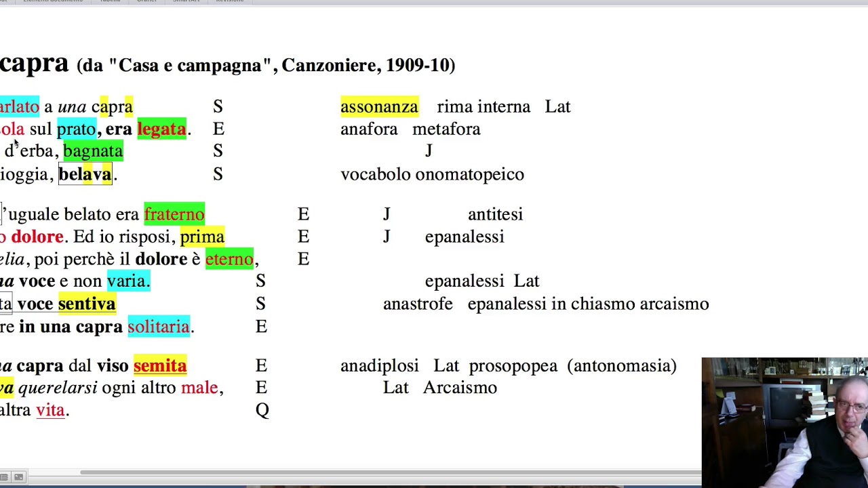
Task: Click bold "viso" before "semita"
Action: coord(113,365)
